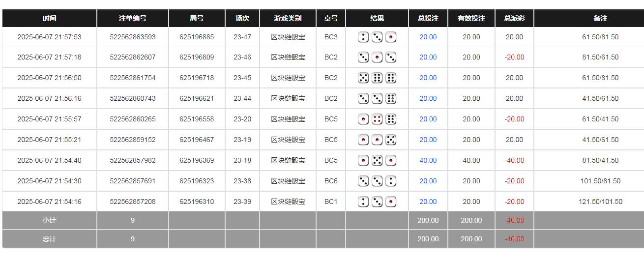Click the 总派彩 column header

tap(514, 18)
